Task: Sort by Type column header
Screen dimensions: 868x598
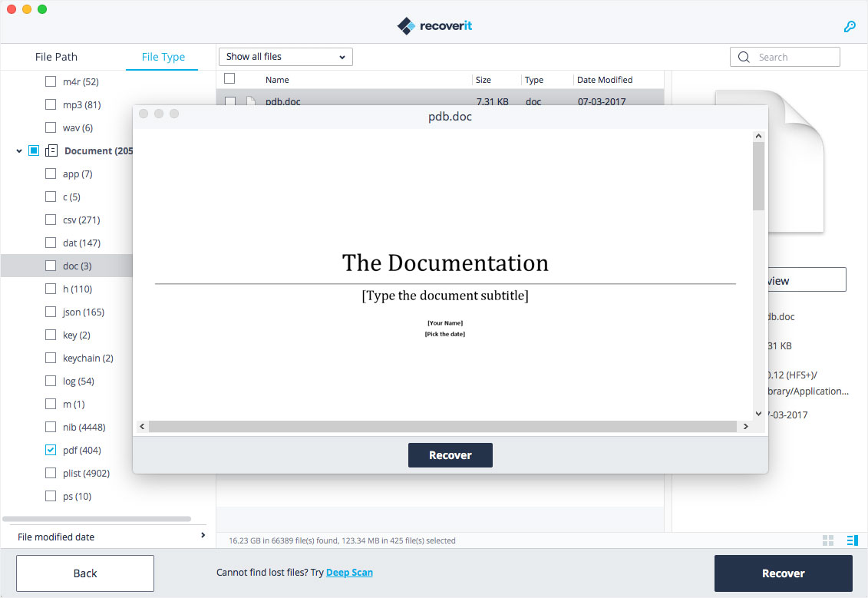Action: [x=533, y=80]
